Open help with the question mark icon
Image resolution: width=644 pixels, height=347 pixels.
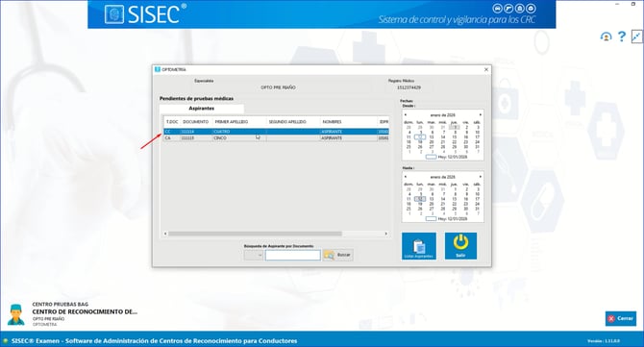pos(621,37)
